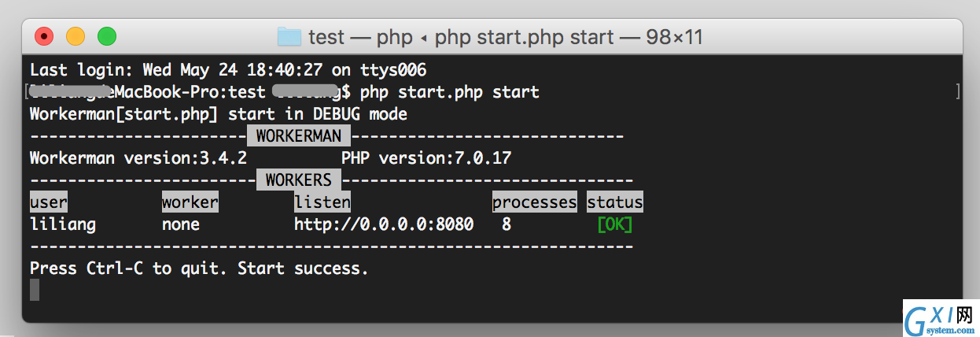This screenshot has height=337, width=980.
Task: Select the 'user' column header
Action: [49, 202]
